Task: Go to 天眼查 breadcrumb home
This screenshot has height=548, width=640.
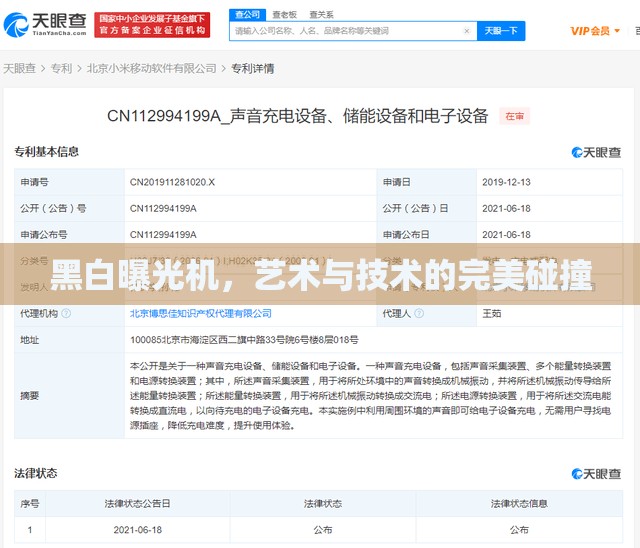Action: click(x=20, y=69)
